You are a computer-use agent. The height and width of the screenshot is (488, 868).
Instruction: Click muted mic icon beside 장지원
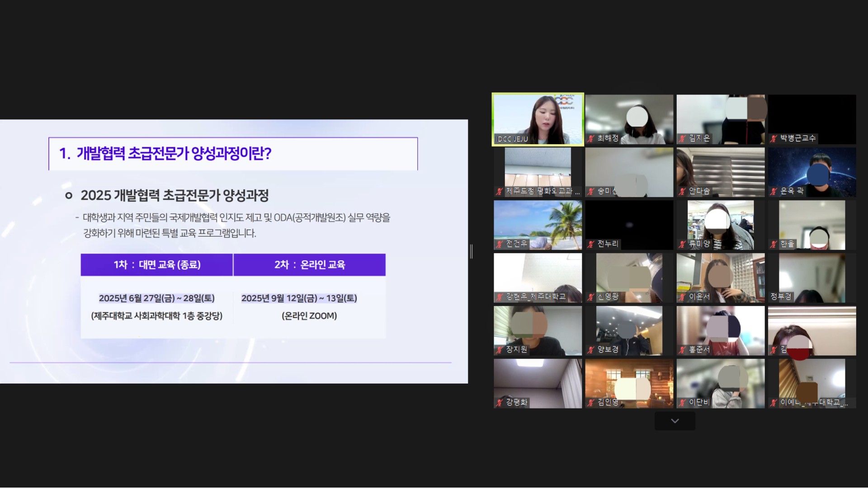coord(499,350)
